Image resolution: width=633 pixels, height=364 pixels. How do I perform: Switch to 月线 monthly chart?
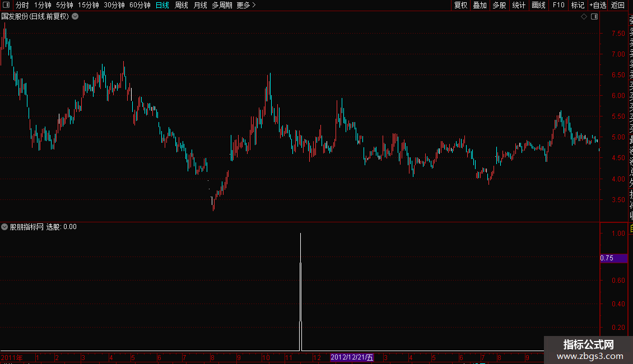(x=200, y=5)
